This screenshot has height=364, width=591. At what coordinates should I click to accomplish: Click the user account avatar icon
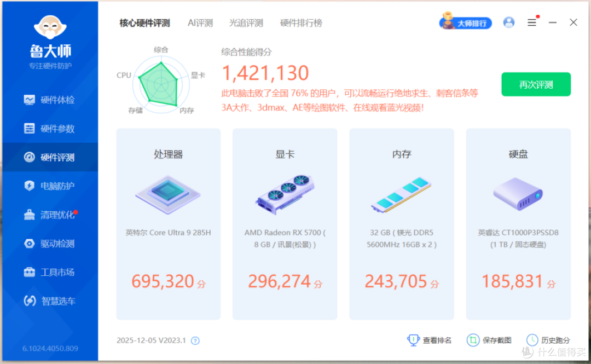pyautogui.click(x=509, y=22)
